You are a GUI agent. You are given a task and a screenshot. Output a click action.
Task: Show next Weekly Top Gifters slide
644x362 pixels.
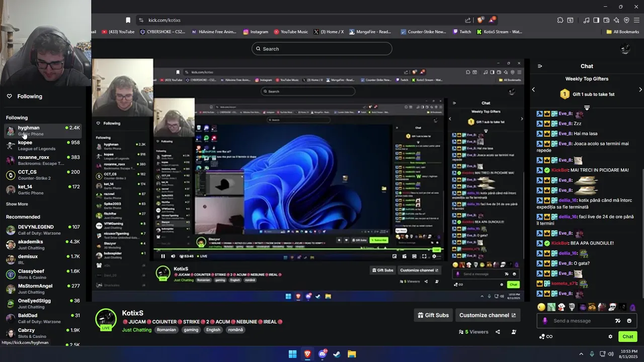(640, 89)
